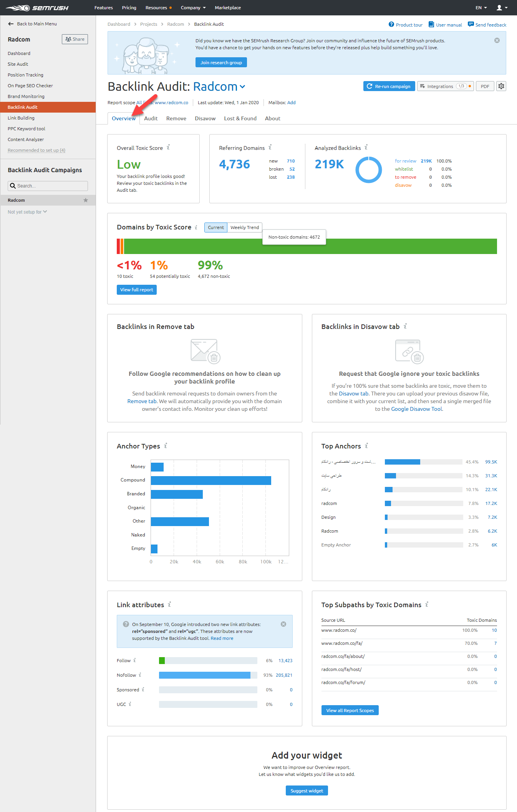517x812 pixels.
Task: Click the red toxic domains bar segment
Action: pyautogui.click(x=118, y=246)
